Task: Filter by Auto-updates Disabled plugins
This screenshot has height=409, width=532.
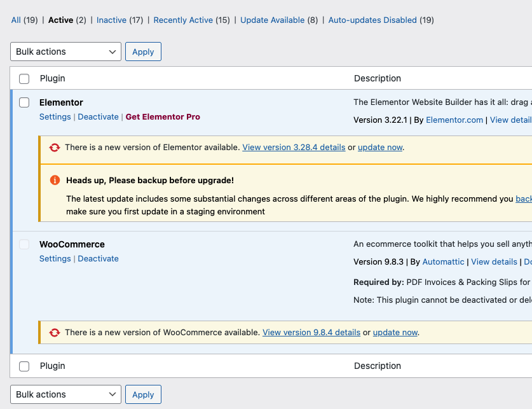Action: tap(372, 20)
